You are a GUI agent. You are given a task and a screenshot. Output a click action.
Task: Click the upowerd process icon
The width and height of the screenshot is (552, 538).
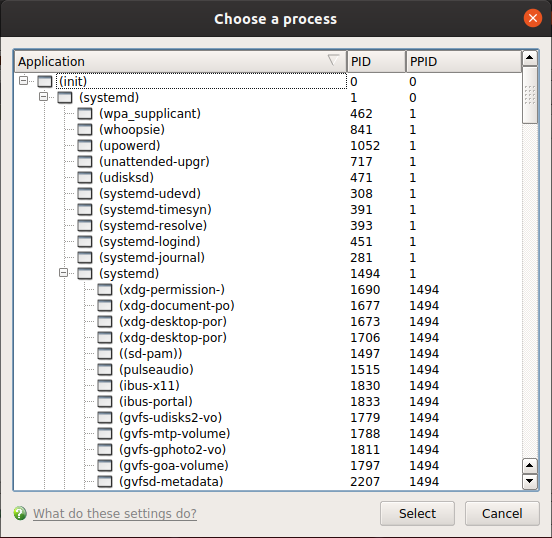pyautogui.click(x=85, y=145)
